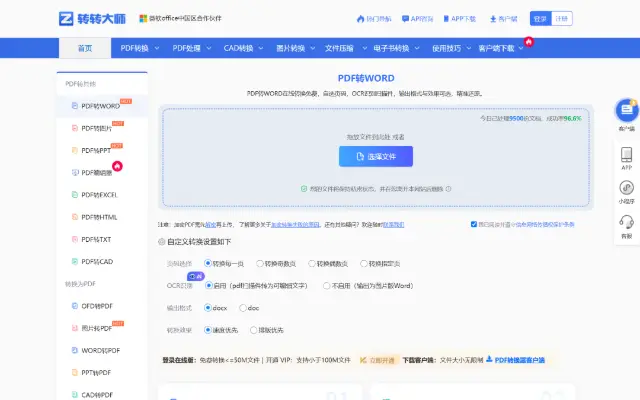This screenshot has height=400, width=640.
Task: Click the 客服 headset icon
Action: click(x=627, y=222)
